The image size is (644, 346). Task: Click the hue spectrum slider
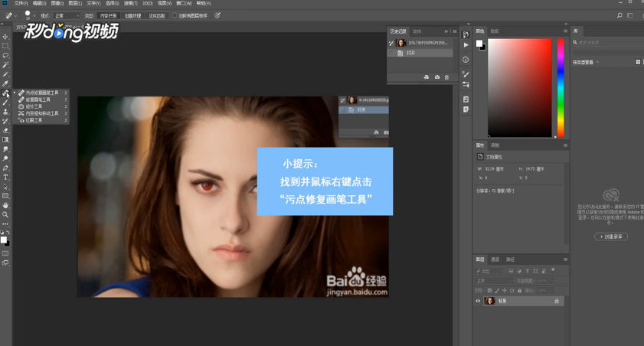click(561, 88)
